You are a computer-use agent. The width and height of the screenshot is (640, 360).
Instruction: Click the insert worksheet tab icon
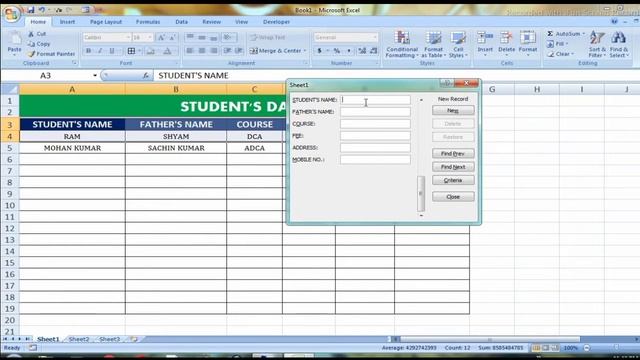(x=133, y=339)
